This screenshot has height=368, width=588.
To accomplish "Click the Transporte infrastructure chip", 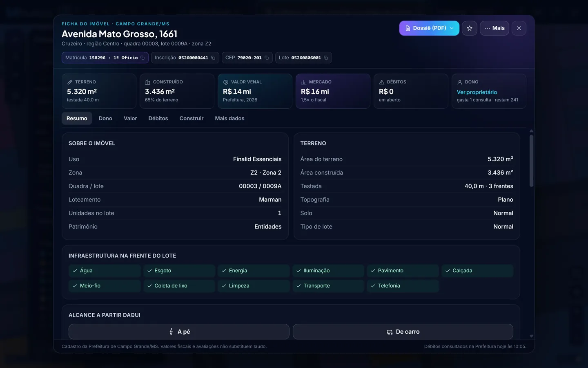I will [x=328, y=286].
